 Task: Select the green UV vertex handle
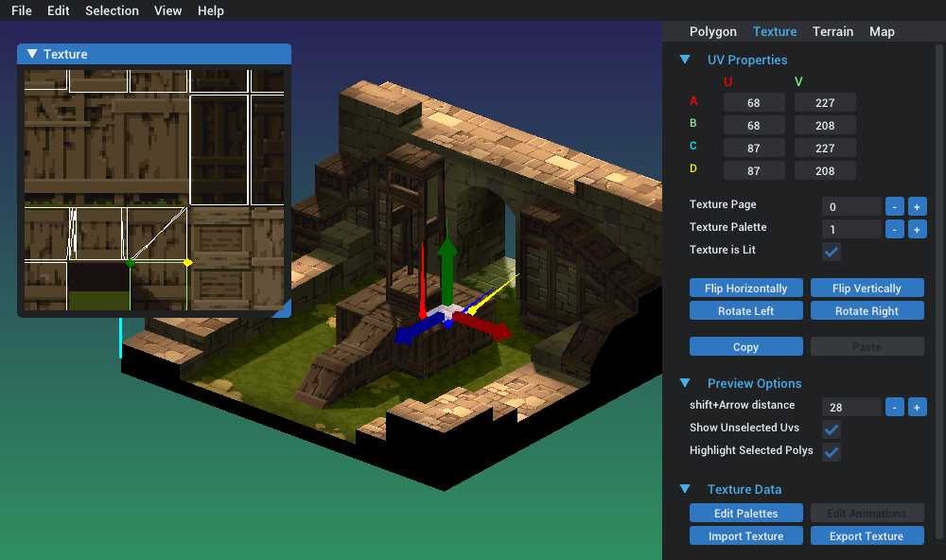click(131, 263)
